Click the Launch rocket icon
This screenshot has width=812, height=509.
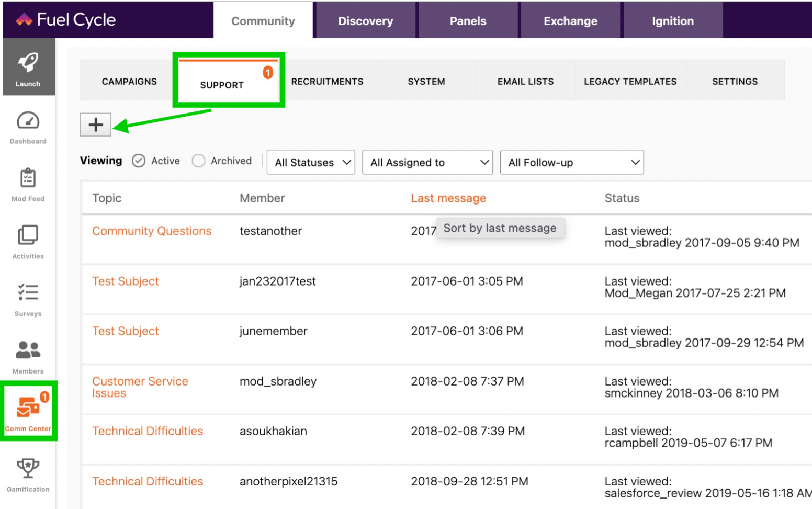tap(28, 63)
